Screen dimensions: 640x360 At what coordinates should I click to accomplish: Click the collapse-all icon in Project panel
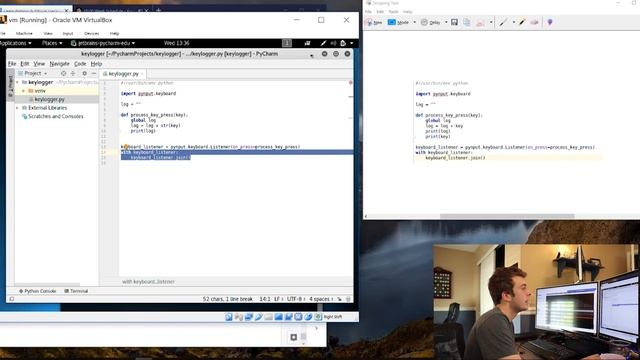(73, 73)
